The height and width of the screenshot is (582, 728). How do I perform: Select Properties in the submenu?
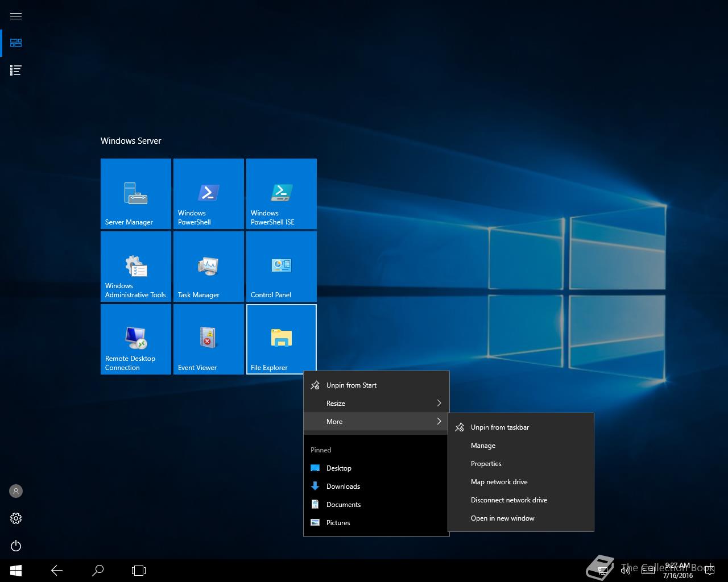pyautogui.click(x=521, y=464)
